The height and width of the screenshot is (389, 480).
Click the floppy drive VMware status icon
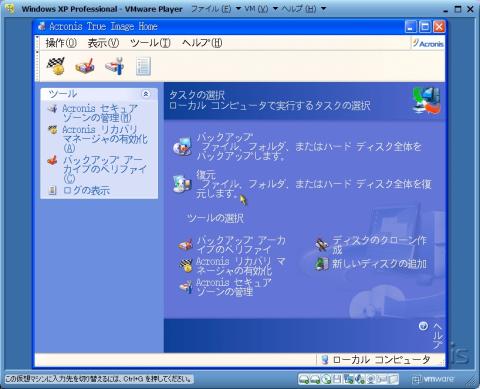(337, 379)
